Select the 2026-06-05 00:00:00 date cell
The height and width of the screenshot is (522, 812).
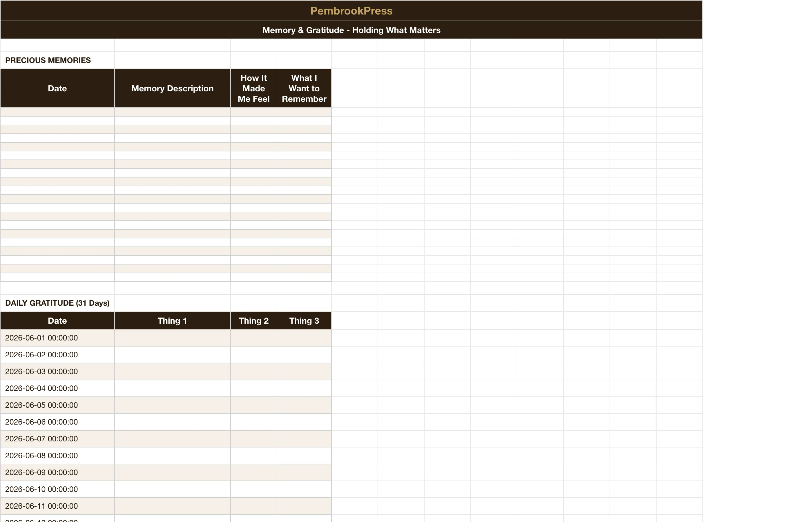57,405
